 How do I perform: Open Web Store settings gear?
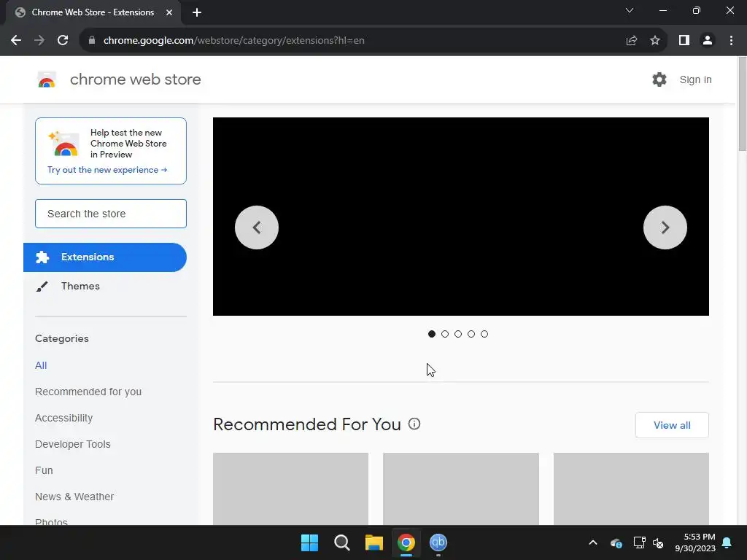click(659, 79)
